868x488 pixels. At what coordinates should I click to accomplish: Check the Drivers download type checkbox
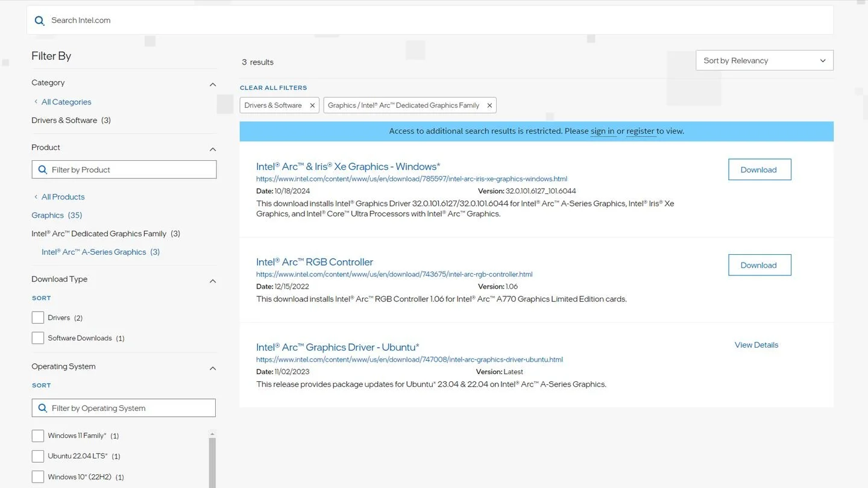tap(38, 318)
